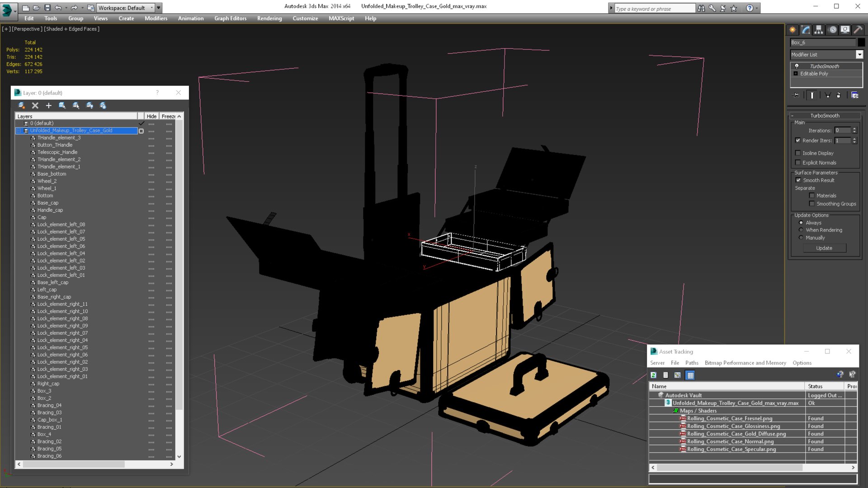The height and width of the screenshot is (488, 868).
Task: Click Add Selected Objects plus icon
Action: 49,105
